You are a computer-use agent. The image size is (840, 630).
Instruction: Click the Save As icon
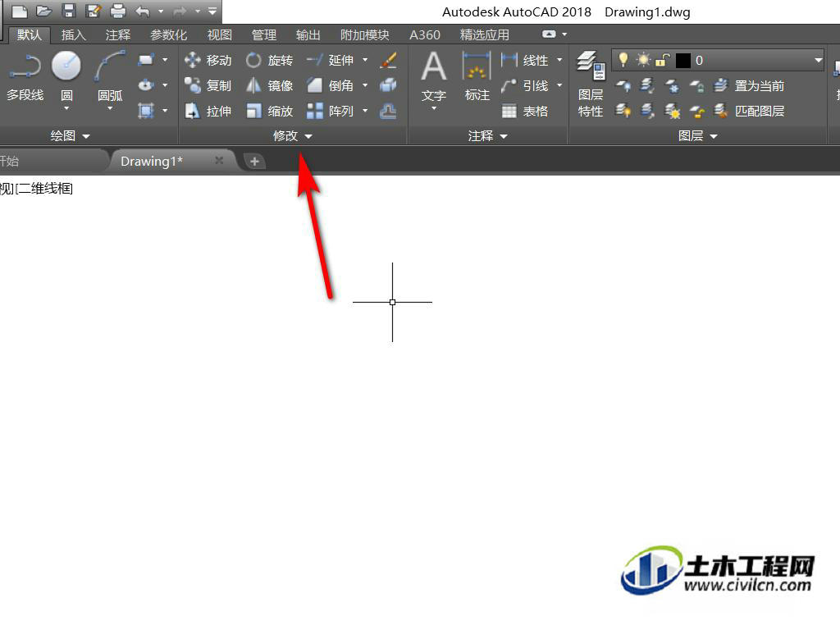coord(94,11)
